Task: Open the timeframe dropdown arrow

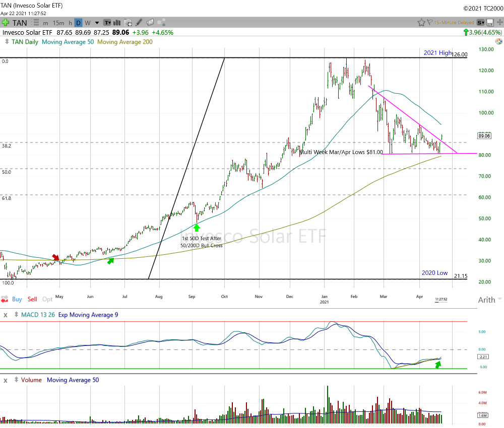Action: pyautogui.click(x=97, y=23)
